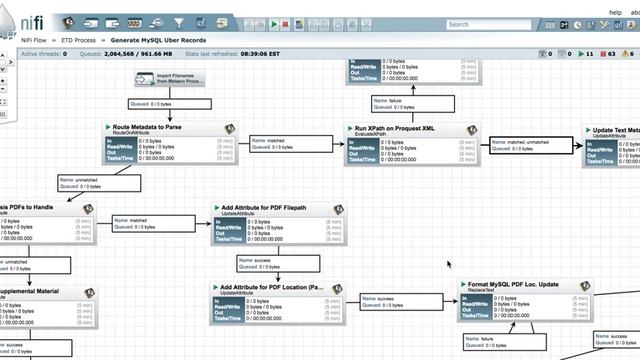Go to NiFi Flow breadcrumb
Image resolution: width=640 pixels, height=360 pixels.
point(33,40)
